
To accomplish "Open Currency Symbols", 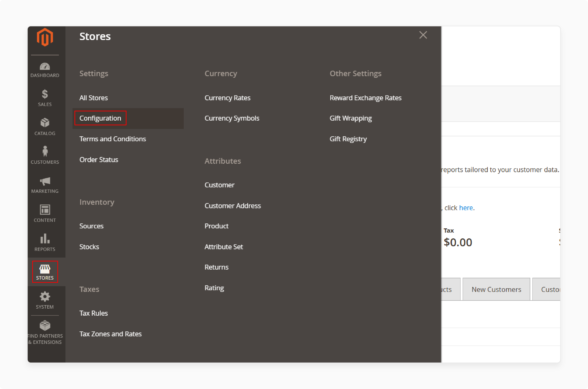I will (x=232, y=118).
